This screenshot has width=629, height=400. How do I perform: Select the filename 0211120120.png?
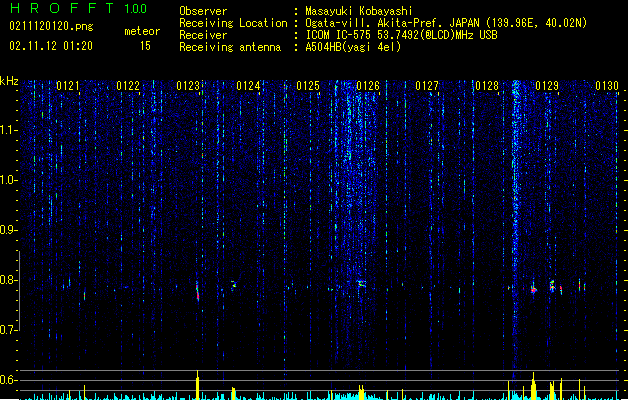51,26
